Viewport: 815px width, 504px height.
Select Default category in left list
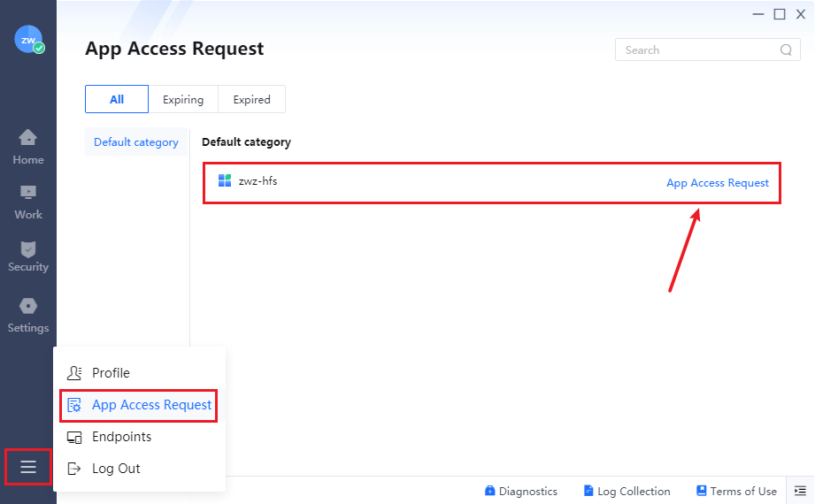coord(136,141)
